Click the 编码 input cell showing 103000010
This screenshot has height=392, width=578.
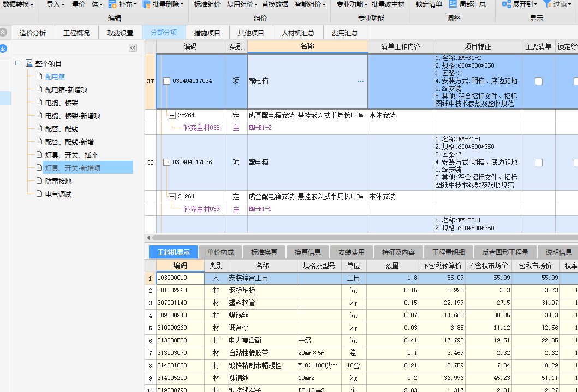[180, 278]
